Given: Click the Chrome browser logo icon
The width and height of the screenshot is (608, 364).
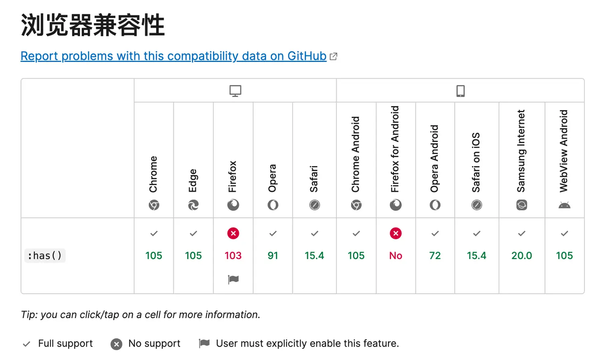Looking at the screenshot, I should click(154, 205).
